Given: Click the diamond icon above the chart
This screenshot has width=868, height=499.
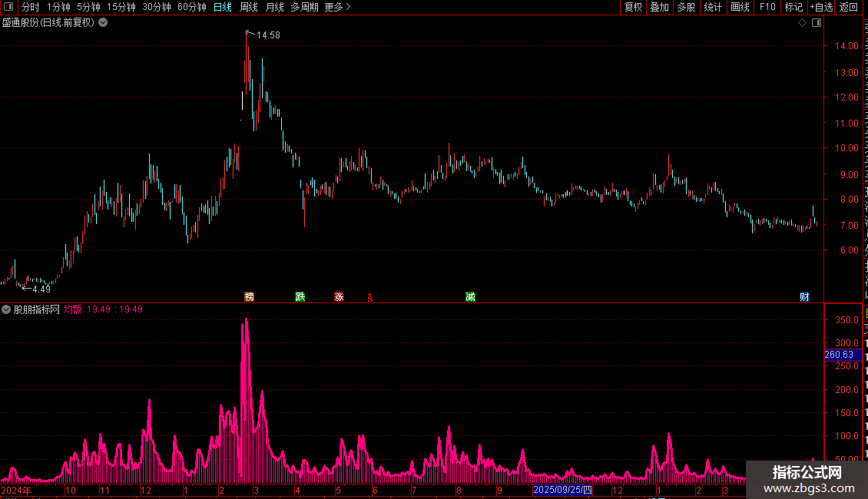Looking at the screenshot, I should point(802,23).
